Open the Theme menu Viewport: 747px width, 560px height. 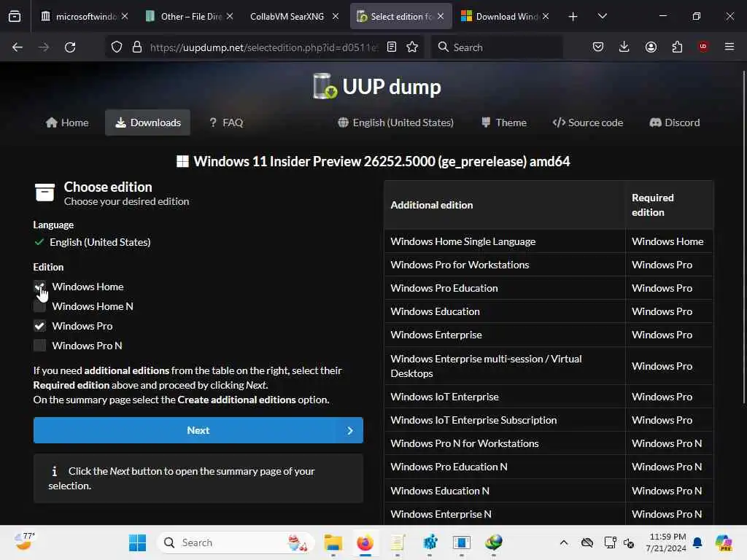[x=504, y=122]
